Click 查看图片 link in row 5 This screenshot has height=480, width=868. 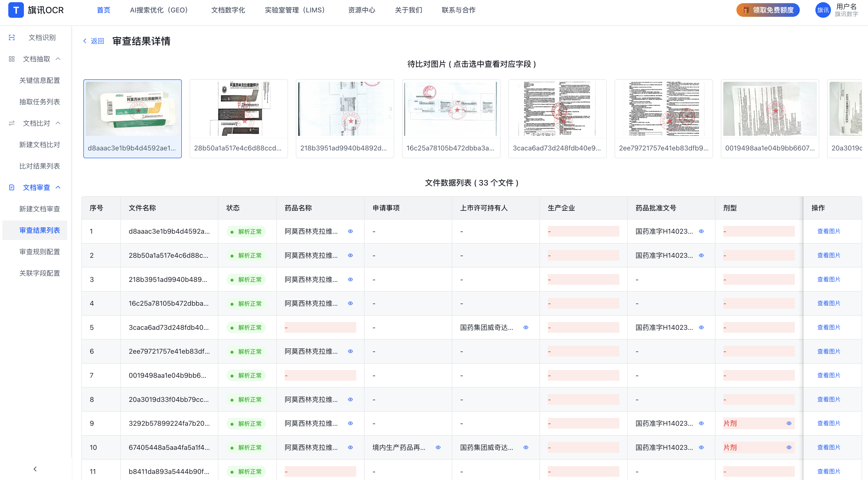pyautogui.click(x=829, y=327)
